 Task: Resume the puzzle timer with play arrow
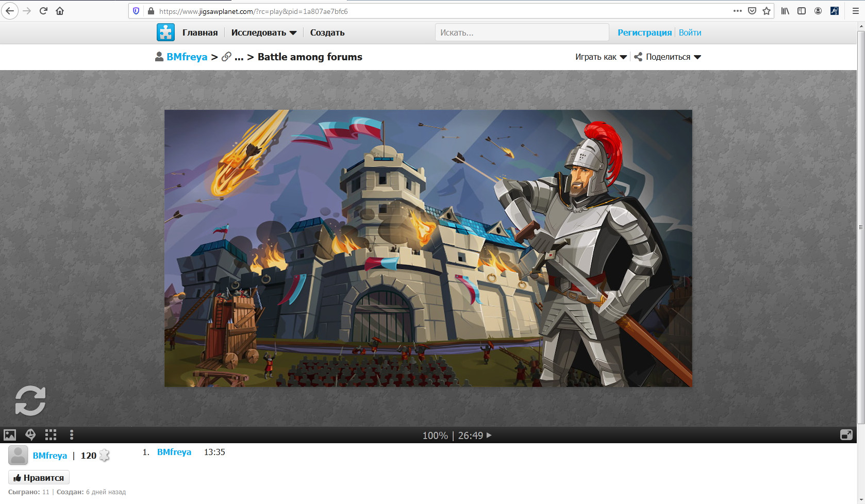tap(489, 435)
